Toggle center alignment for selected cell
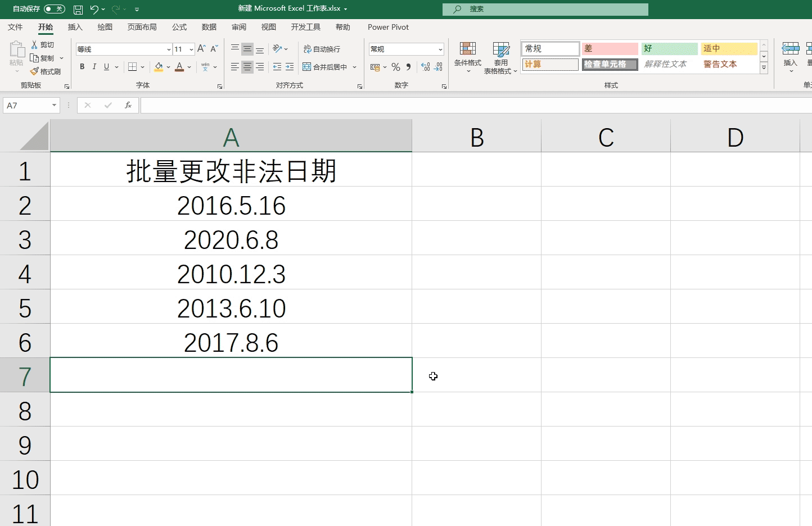 click(247, 67)
